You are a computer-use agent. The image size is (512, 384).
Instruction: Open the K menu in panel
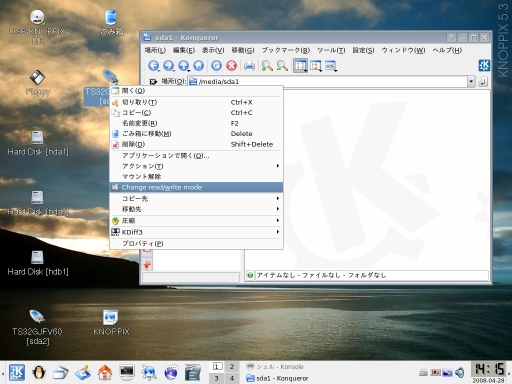click(17, 372)
